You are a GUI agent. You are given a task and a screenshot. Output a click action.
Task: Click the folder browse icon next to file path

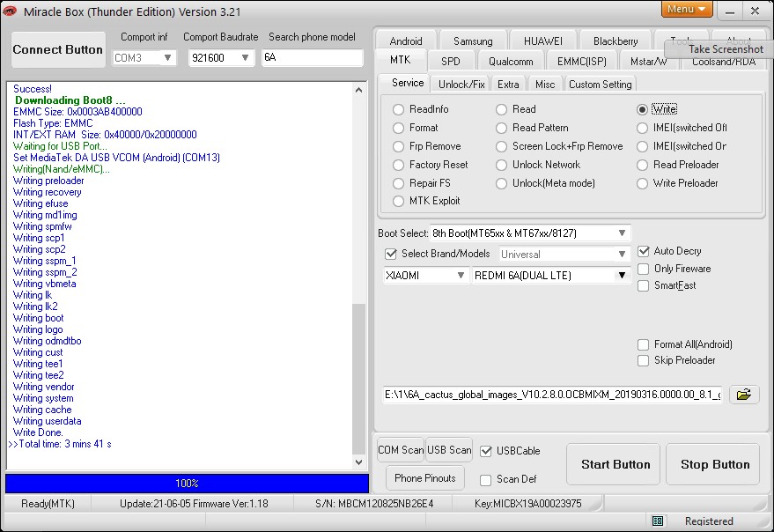pyautogui.click(x=744, y=394)
